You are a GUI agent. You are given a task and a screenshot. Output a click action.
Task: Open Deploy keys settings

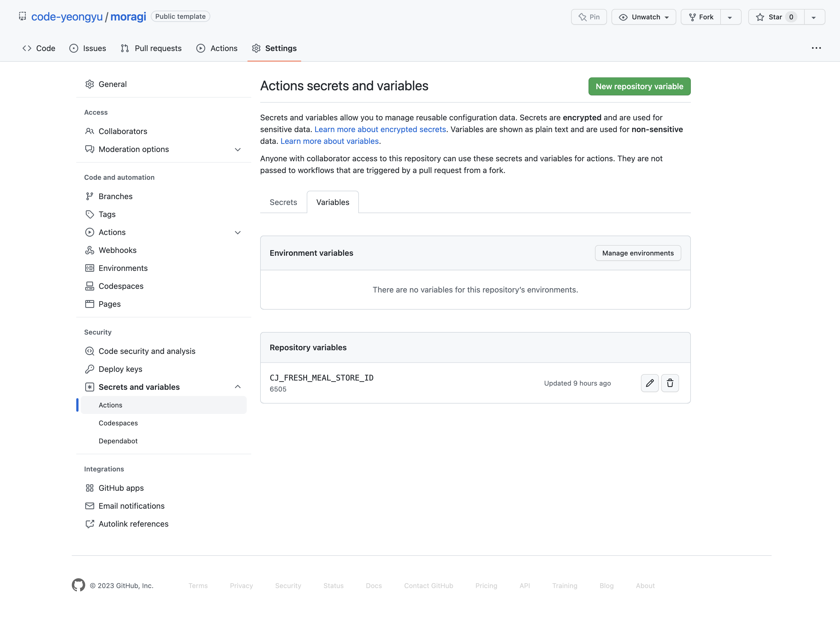pyautogui.click(x=120, y=369)
